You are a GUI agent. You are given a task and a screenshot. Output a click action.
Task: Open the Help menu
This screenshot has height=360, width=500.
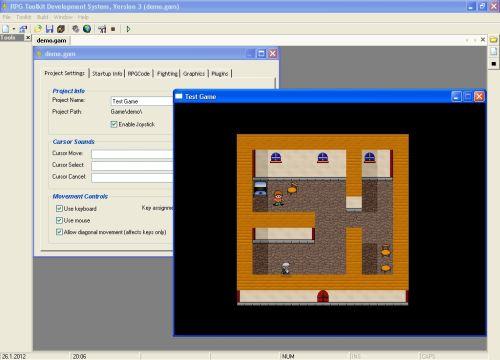point(83,17)
